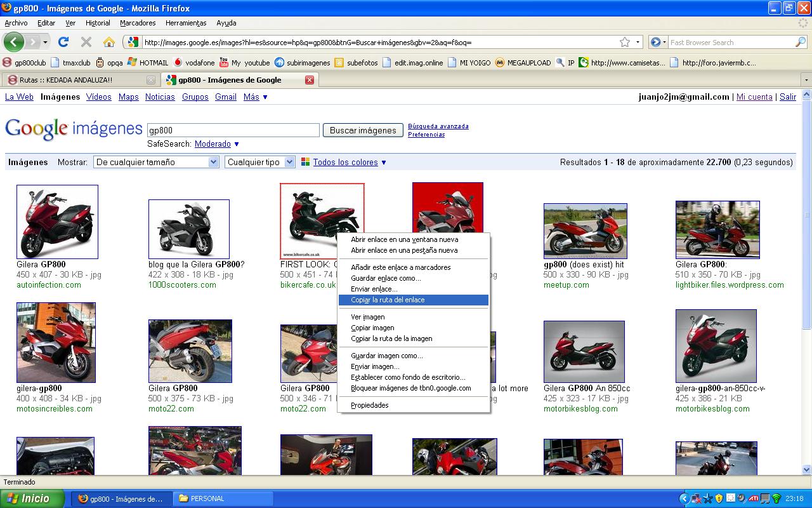The height and width of the screenshot is (508, 812).
Task: Choose Guardar imagen como in context menu
Action: (x=414, y=356)
